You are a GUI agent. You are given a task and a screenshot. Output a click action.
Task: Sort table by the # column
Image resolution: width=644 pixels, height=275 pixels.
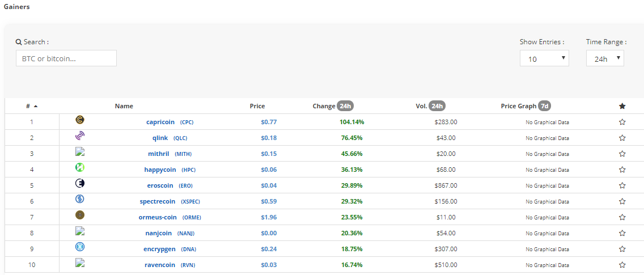[x=32, y=106]
